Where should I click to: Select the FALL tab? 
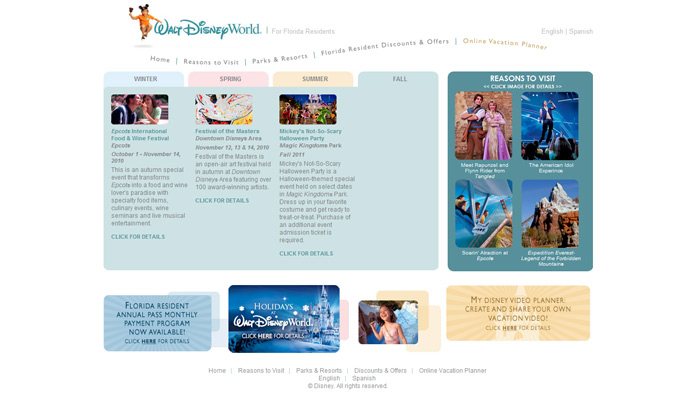coord(398,79)
